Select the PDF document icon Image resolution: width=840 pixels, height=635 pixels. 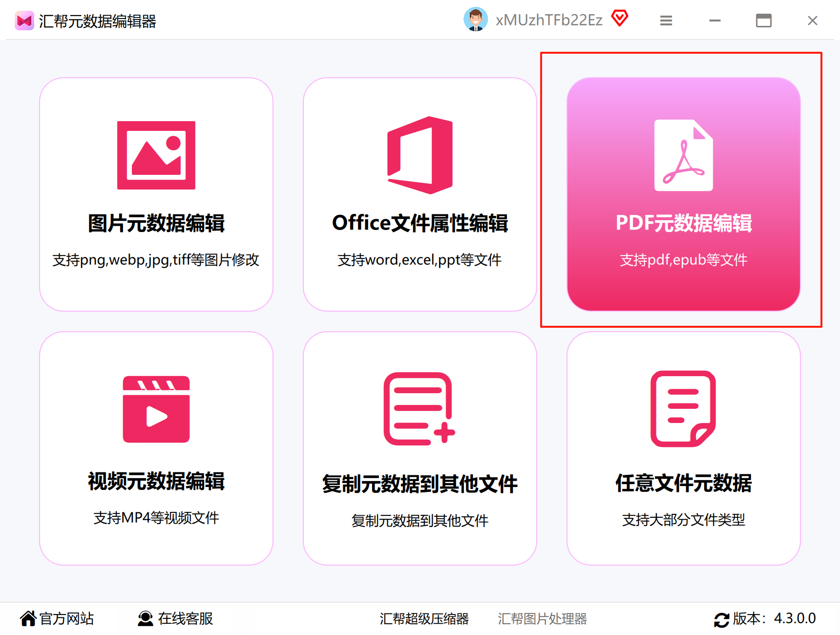(x=684, y=155)
